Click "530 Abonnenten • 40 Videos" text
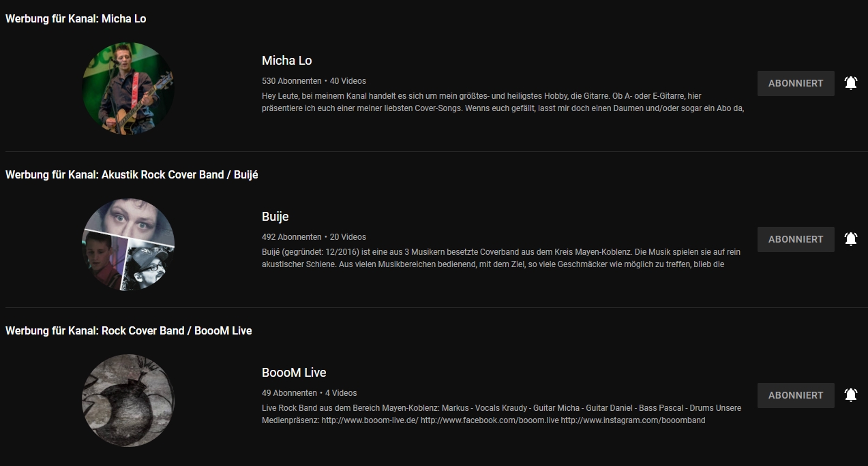This screenshot has width=868, height=466. pyautogui.click(x=314, y=81)
